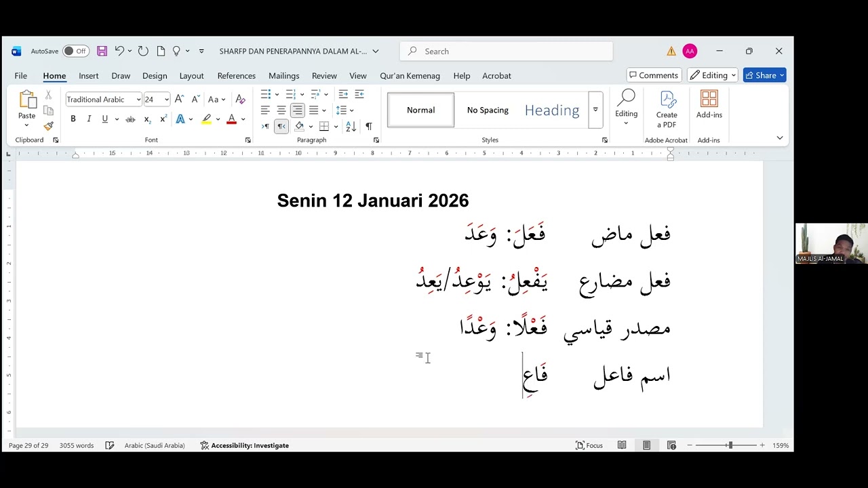This screenshot has height=488, width=868.
Task: Apply yellow text highlight color
Action: point(206,119)
